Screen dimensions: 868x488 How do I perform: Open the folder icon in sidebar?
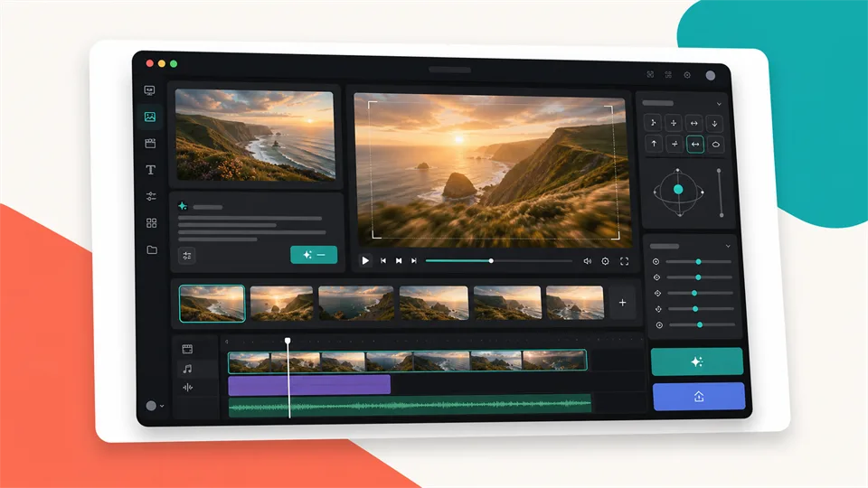pos(152,250)
